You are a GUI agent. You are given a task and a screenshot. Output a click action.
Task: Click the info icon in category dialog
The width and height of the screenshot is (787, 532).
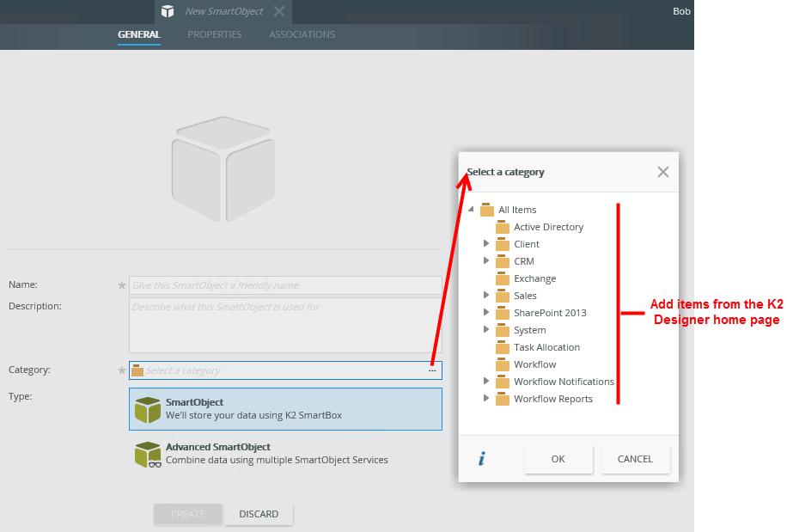(482, 458)
